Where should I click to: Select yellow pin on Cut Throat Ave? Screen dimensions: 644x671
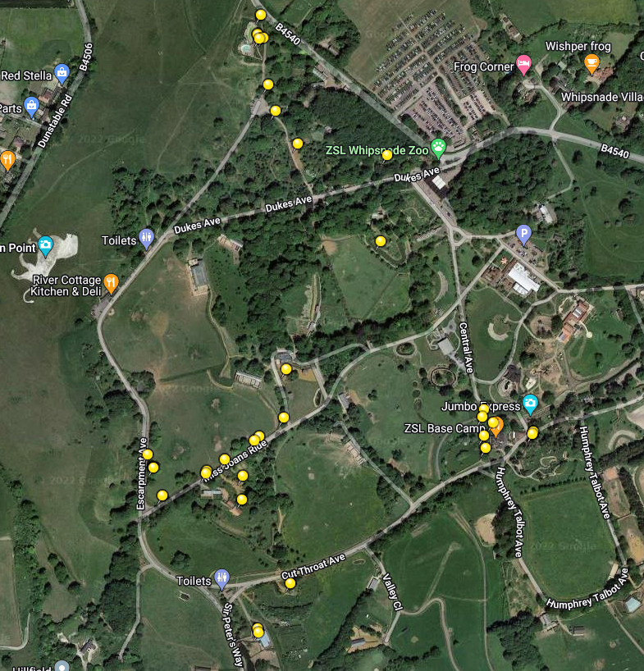290,583
